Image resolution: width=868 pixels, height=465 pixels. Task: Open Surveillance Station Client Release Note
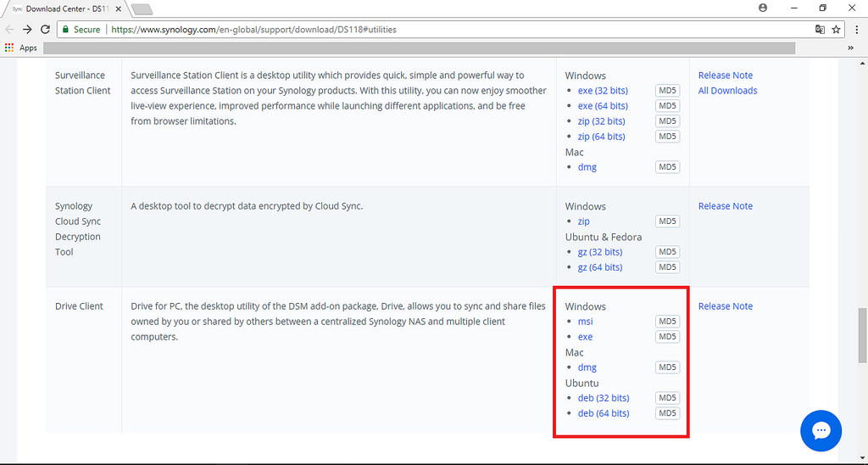[726, 76]
